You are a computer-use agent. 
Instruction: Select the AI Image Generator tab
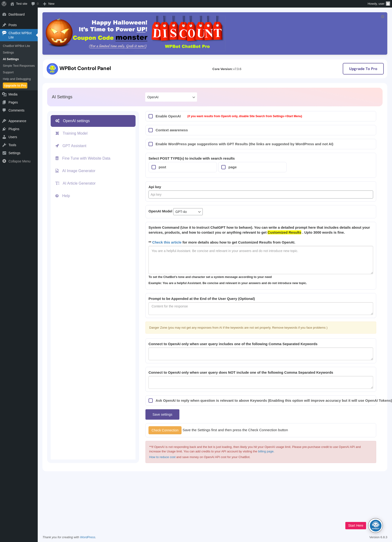point(93,171)
